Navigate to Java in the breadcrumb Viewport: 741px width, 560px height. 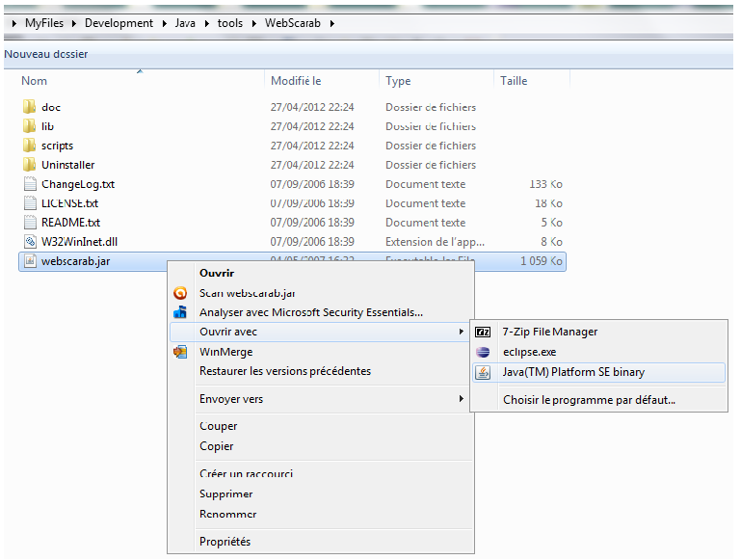pyautogui.click(x=185, y=23)
